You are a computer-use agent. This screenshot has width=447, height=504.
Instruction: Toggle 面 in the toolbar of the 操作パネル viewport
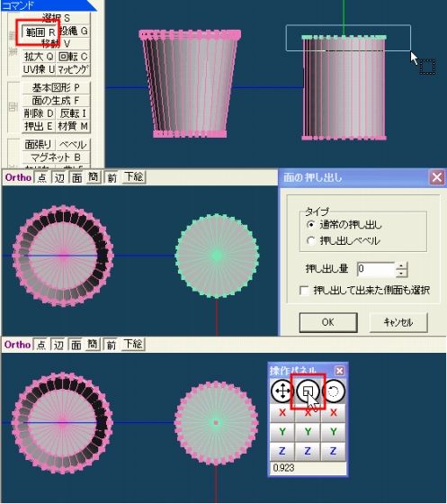coord(76,345)
